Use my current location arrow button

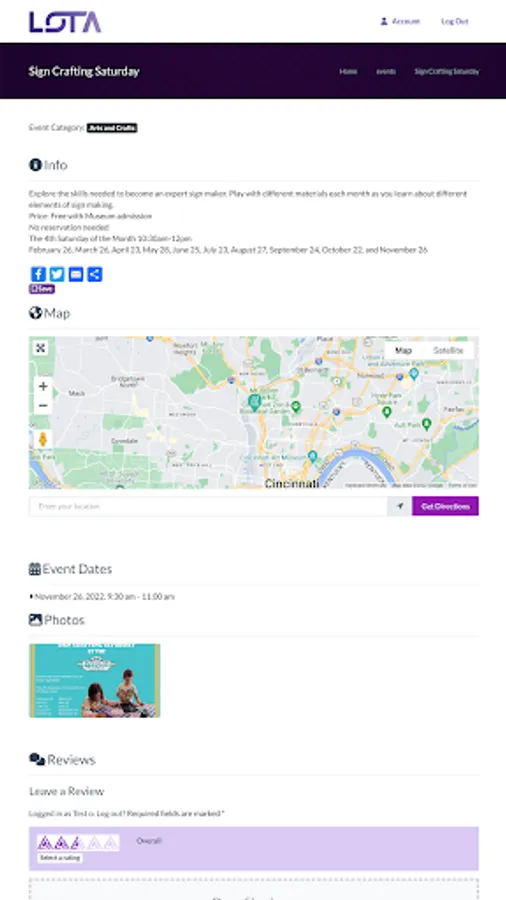click(x=399, y=506)
